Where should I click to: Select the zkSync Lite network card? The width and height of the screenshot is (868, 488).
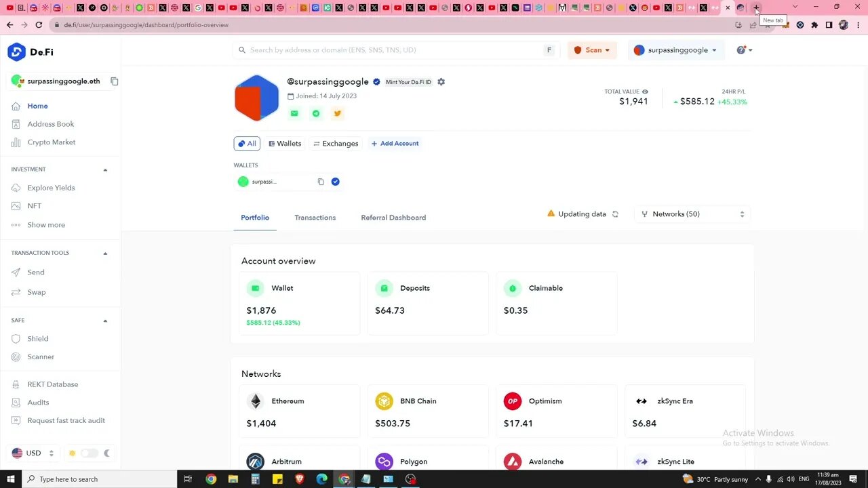coord(685,458)
